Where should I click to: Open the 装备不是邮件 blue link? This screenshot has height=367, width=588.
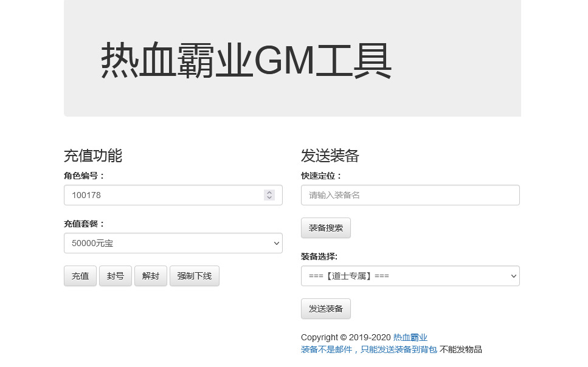369,349
